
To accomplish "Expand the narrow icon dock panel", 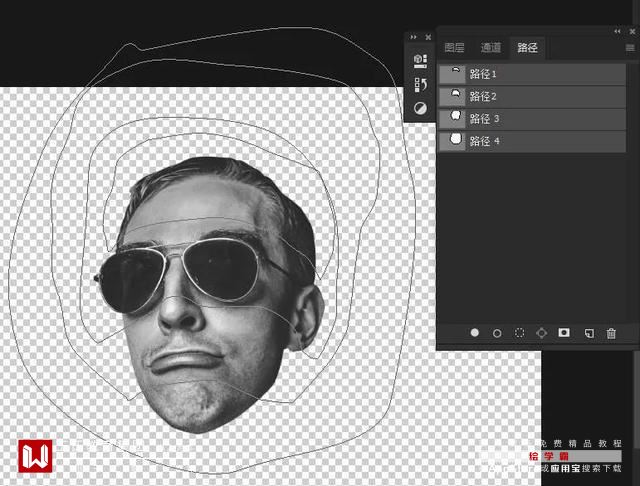I will (413, 37).
